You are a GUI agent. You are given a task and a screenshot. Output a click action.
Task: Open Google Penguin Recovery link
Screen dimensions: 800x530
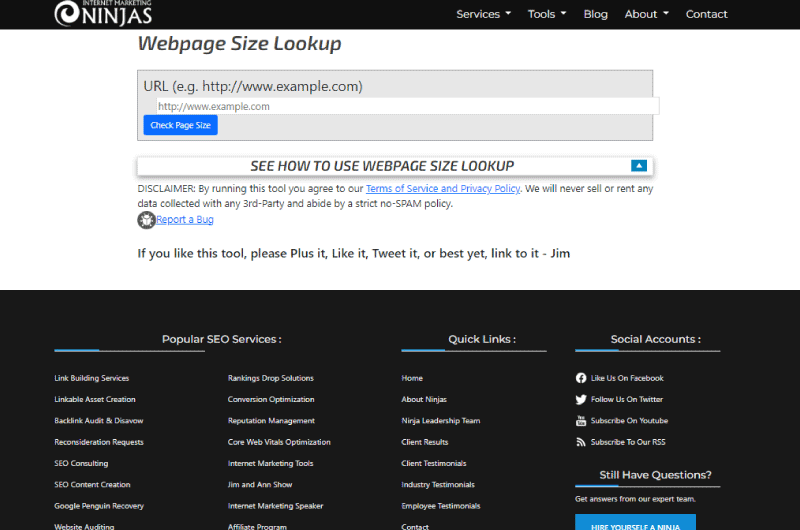pyautogui.click(x=99, y=506)
